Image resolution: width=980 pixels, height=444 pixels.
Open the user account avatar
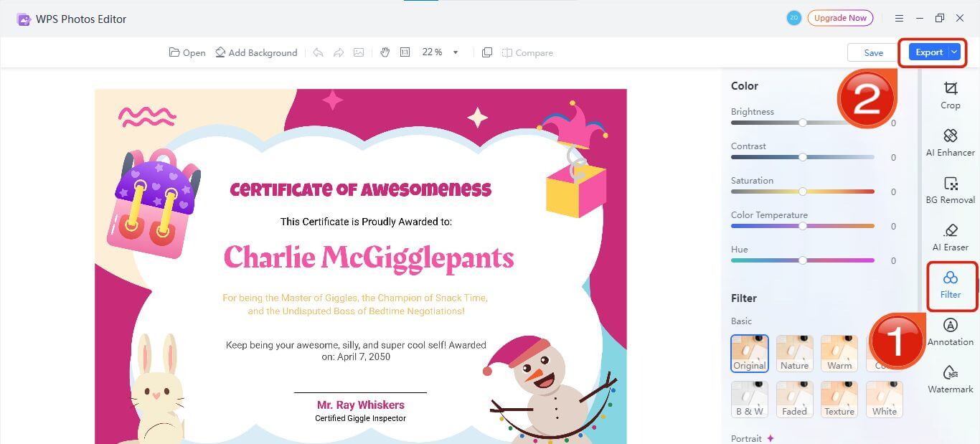[x=793, y=18]
